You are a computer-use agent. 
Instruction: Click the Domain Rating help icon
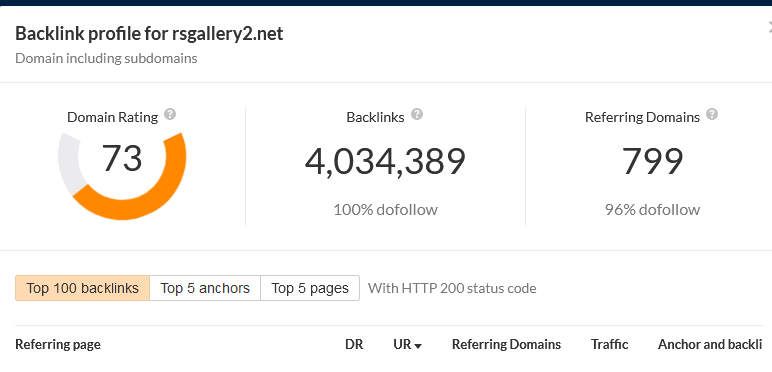pyautogui.click(x=170, y=115)
